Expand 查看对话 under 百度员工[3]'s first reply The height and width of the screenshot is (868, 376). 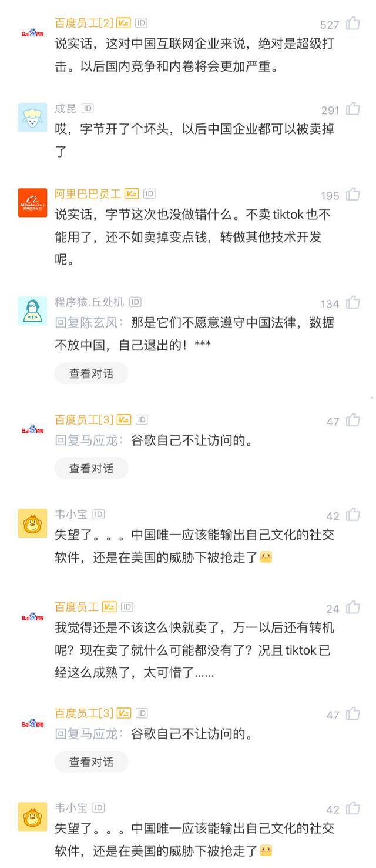tap(91, 468)
